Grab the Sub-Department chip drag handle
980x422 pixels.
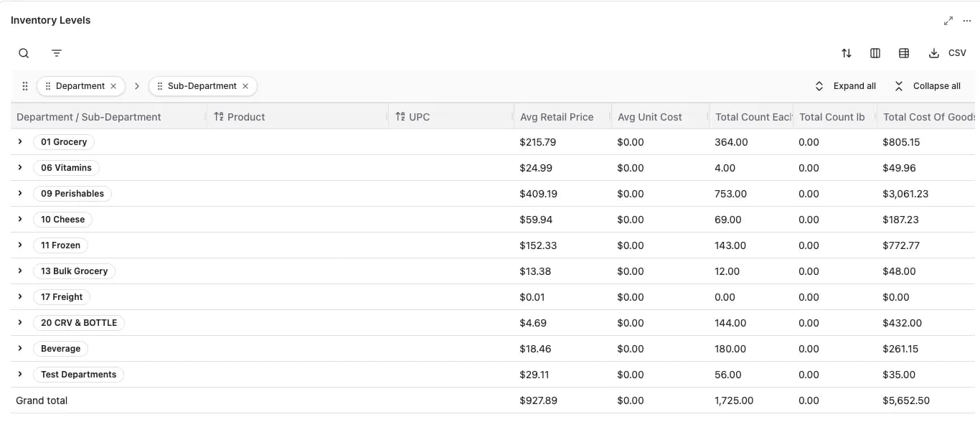160,86
